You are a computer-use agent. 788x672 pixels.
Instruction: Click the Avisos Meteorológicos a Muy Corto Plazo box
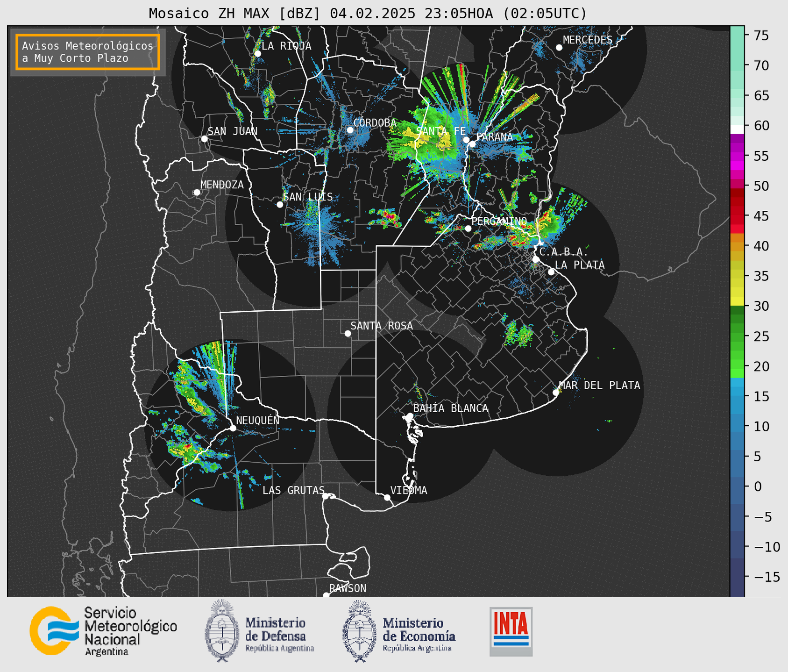tap(88, 52)
